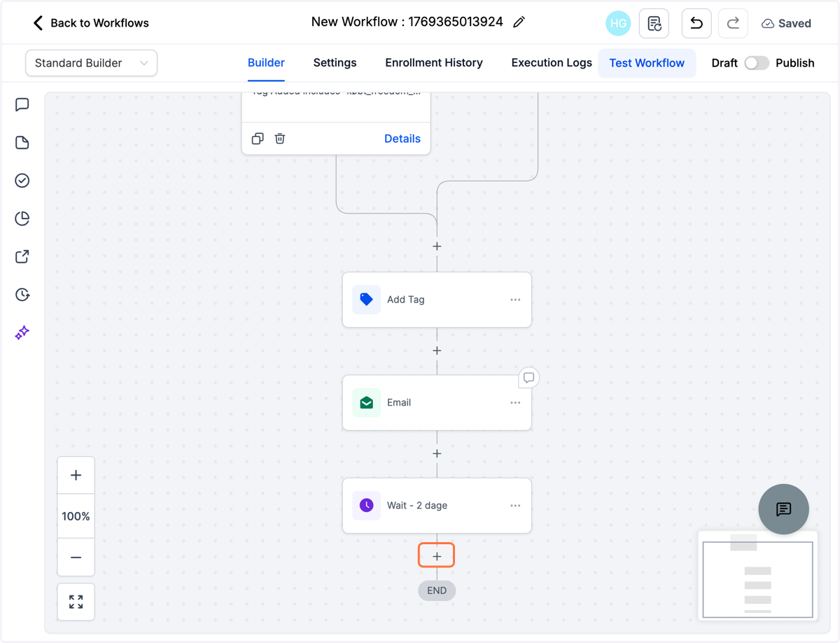Switch to Settings tab
This screenshot has width=840, height=643.
pyautogui.click(x=335, y=63)
